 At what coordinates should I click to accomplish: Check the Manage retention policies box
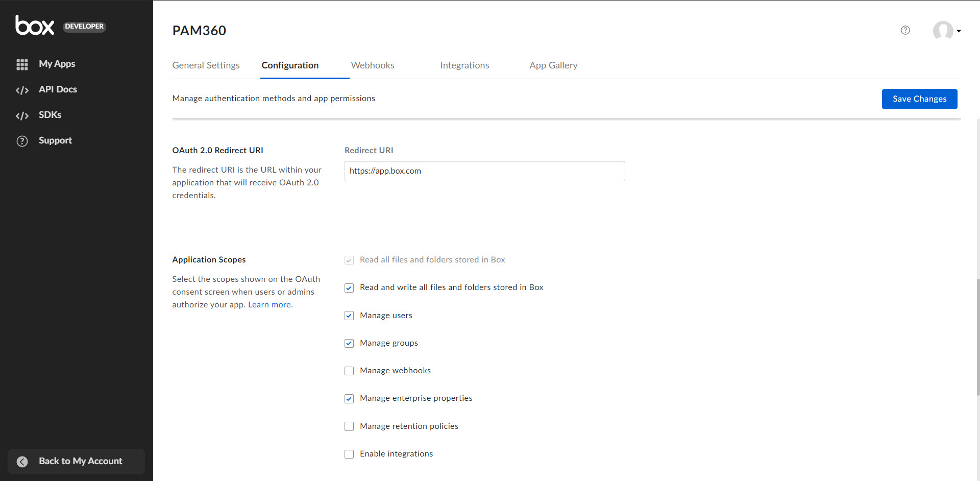coord(349,426)
